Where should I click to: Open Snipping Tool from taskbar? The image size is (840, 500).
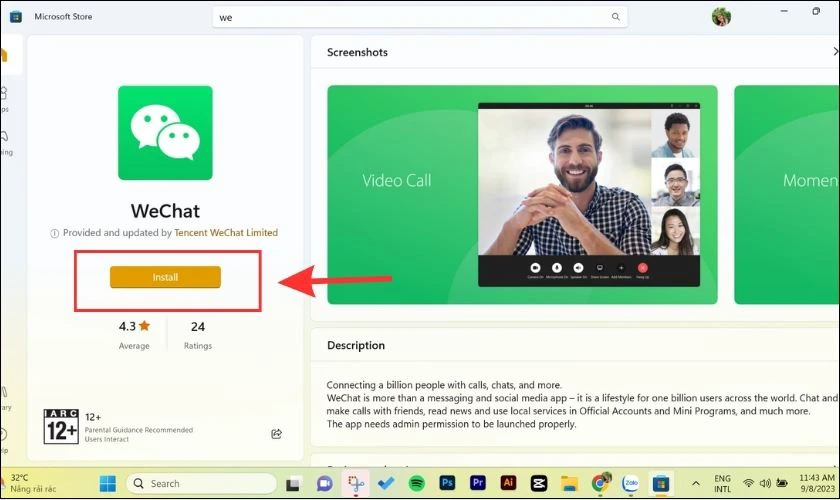[x=356, y=484]
